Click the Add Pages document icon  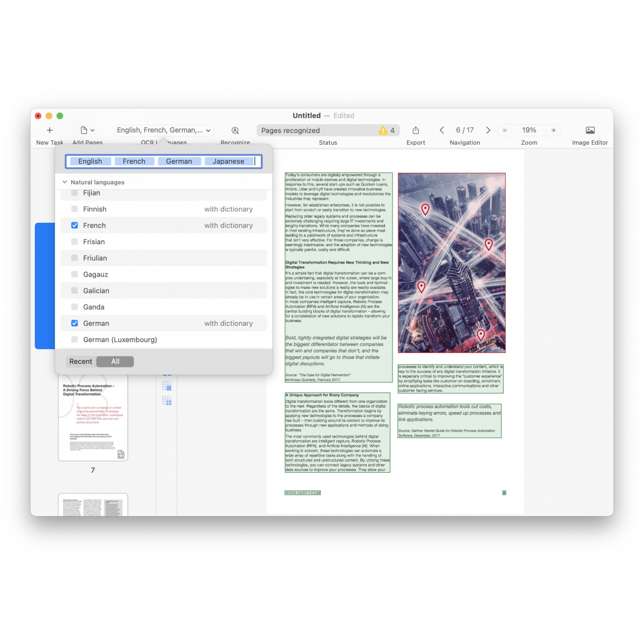(x=84, y=130)
